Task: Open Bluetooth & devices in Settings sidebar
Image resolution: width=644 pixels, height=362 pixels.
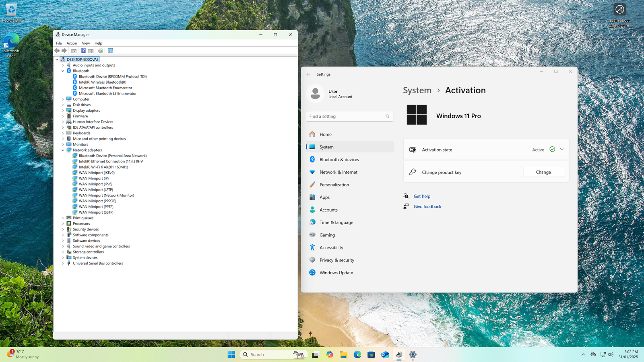Action: click(350, 160)
